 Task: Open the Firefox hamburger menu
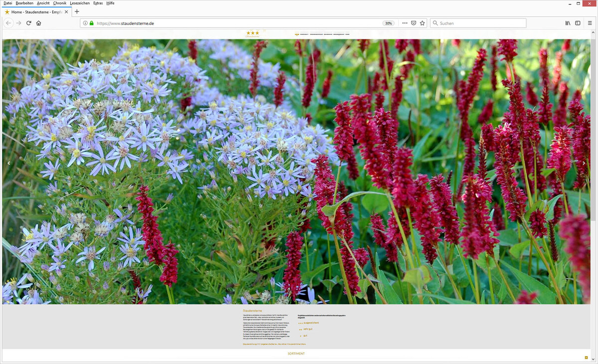point(590,23)
